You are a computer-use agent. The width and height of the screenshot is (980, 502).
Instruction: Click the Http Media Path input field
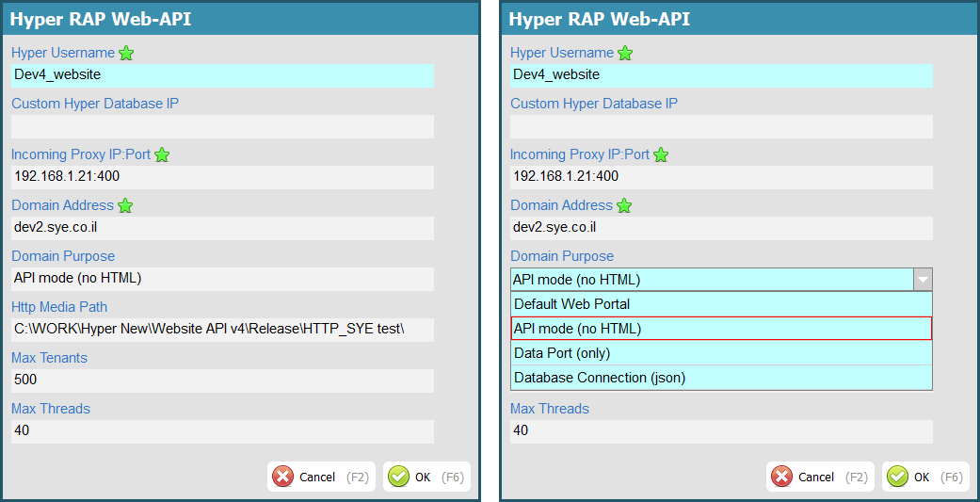(x=222, y=330)
